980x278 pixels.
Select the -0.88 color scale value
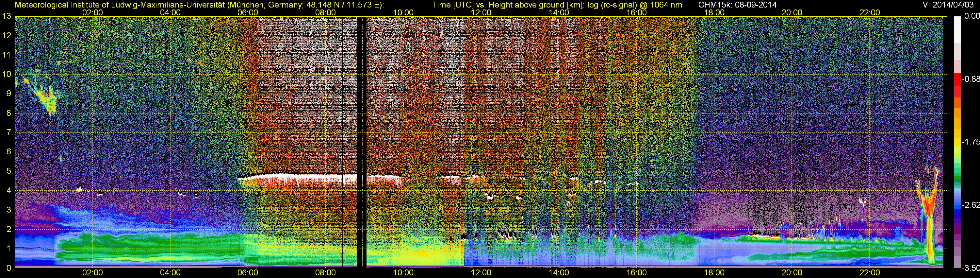click(x=971, y=79)
